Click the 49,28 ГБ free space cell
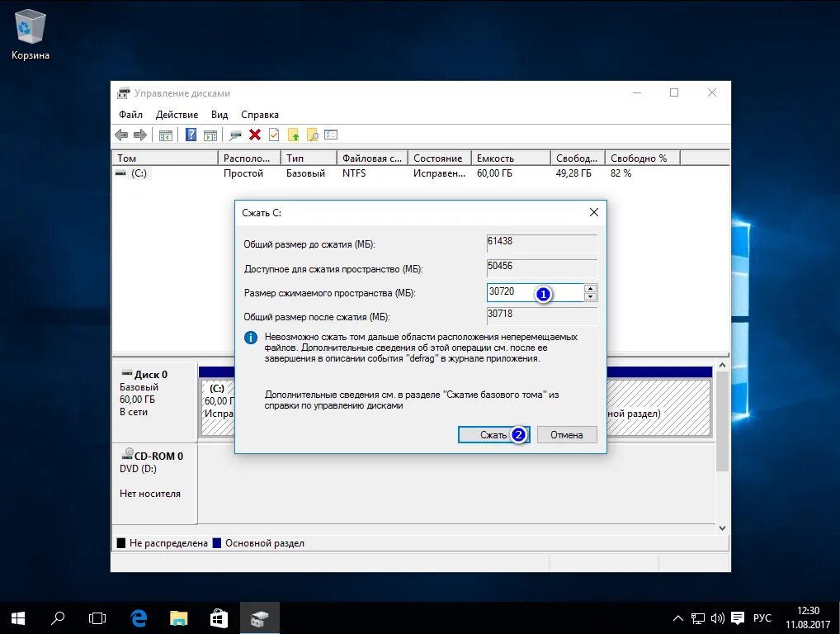Viewport: 840px width, 634px height. point(573,173)
